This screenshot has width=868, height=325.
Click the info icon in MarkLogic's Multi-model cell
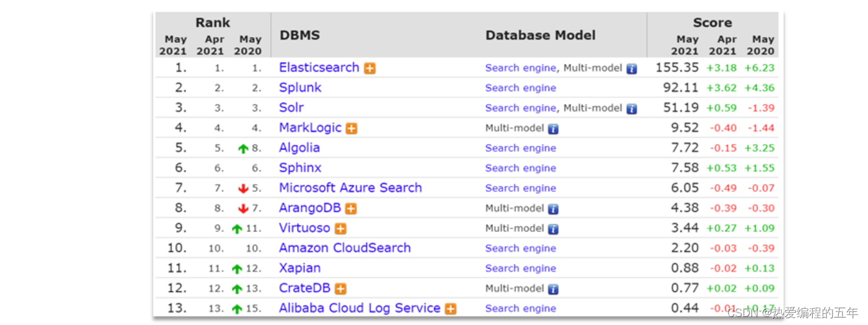pyautogui.click(x=553, y=129)
